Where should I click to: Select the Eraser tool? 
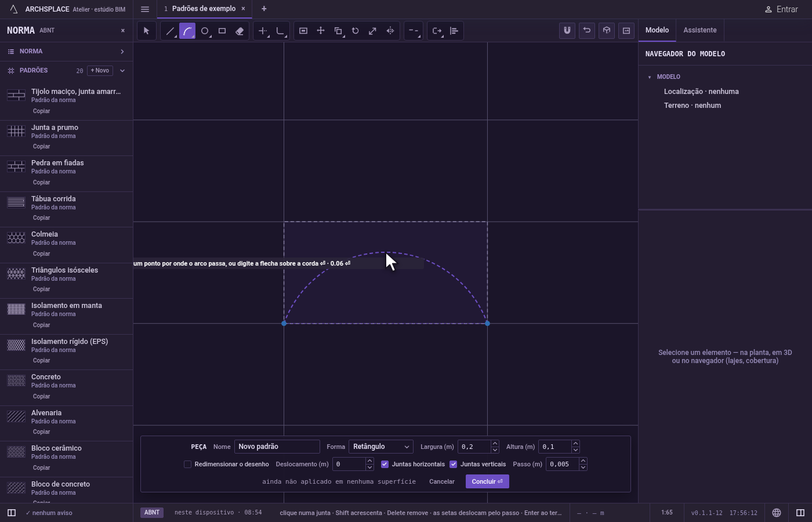240,31
